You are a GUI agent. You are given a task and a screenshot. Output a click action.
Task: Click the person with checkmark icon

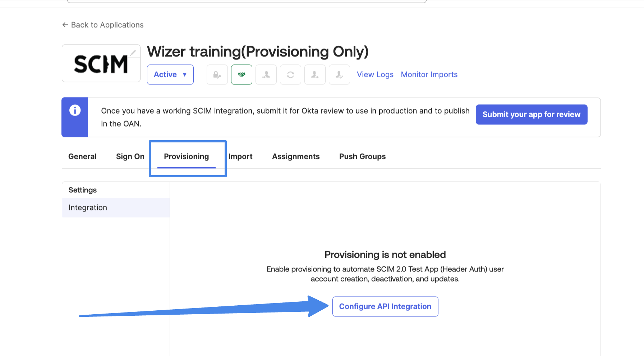(339, 75)
